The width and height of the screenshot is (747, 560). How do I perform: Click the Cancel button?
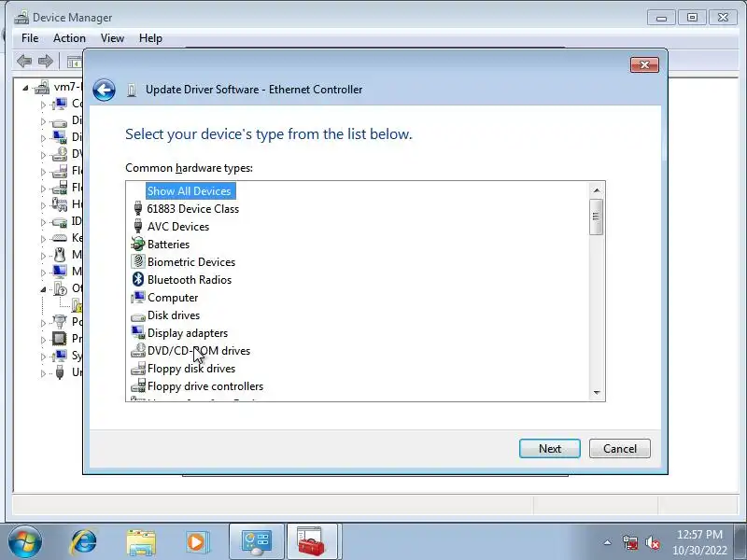(620, 449)
